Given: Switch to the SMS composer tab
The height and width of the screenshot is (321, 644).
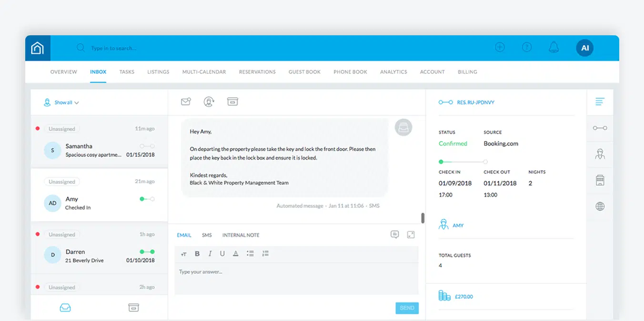Looking at the screenshot, I should coord(206,235).
